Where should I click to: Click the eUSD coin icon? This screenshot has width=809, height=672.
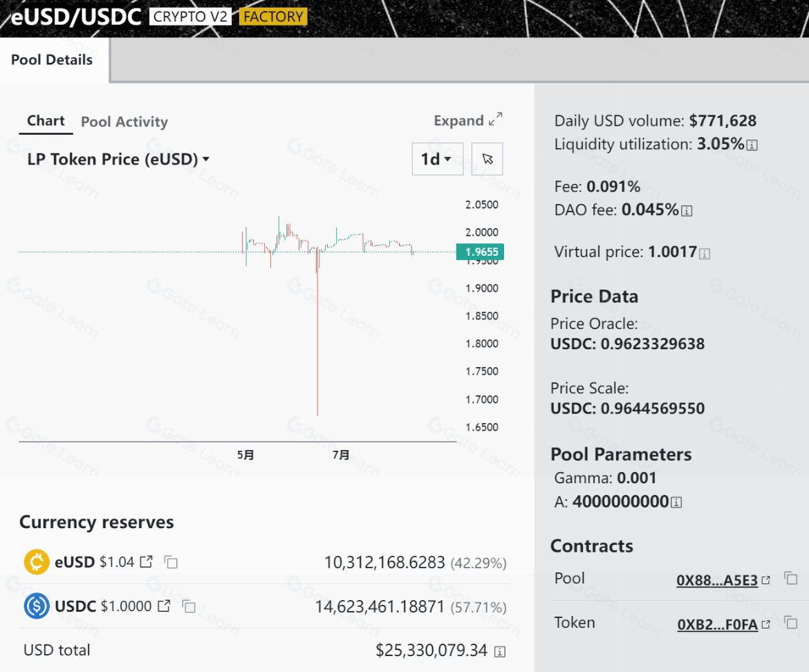[36, 562]
